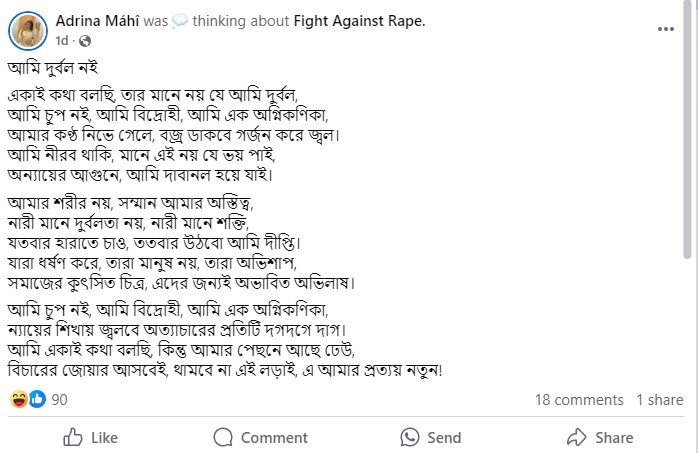This screenshot has height=453, width=698.
Task: Click the 1d post timestamp
Action: [62, 41]
